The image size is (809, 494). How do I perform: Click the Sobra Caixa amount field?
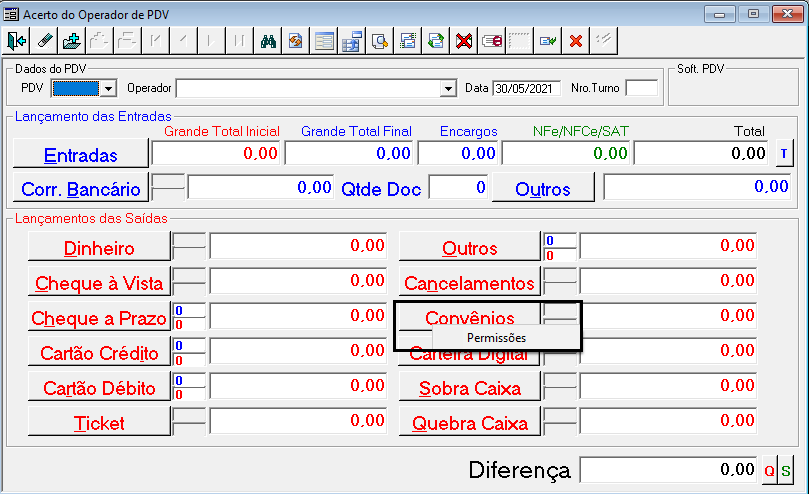(668, 386)
